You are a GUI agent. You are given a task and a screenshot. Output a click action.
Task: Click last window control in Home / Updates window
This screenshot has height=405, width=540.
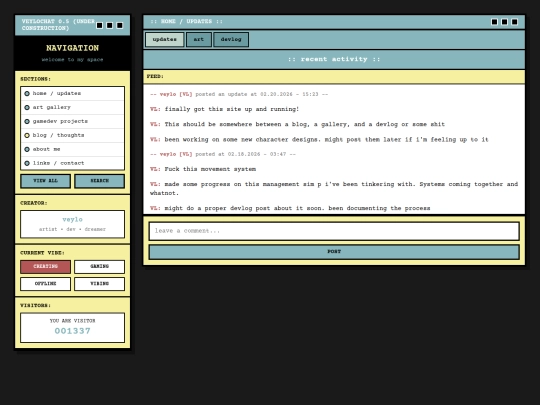point(515,22)
